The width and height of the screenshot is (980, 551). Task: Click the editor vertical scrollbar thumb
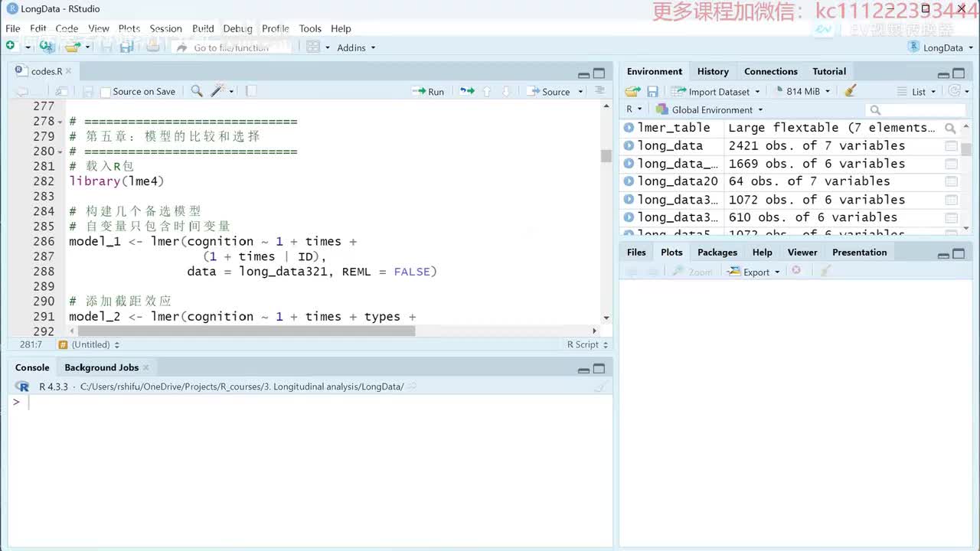[x=606, y=156]
